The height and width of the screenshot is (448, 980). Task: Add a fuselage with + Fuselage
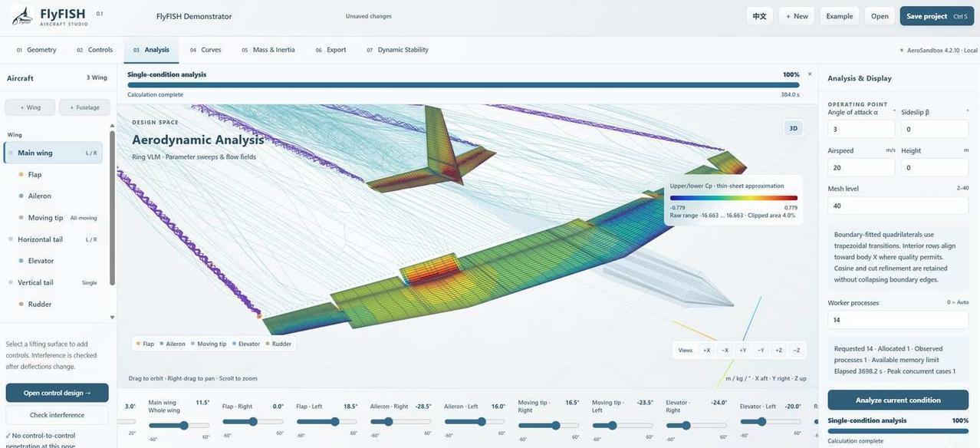coord(84,107)
